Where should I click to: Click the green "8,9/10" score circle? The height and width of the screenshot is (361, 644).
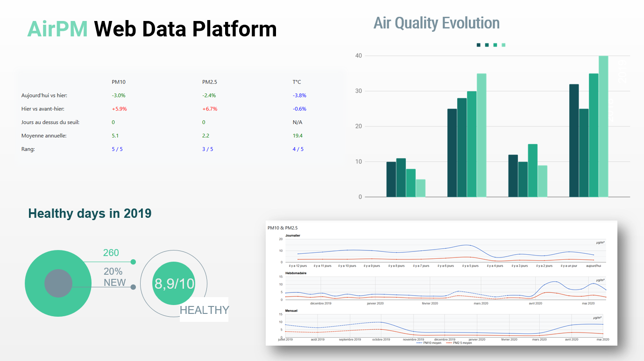click(174, 284)
